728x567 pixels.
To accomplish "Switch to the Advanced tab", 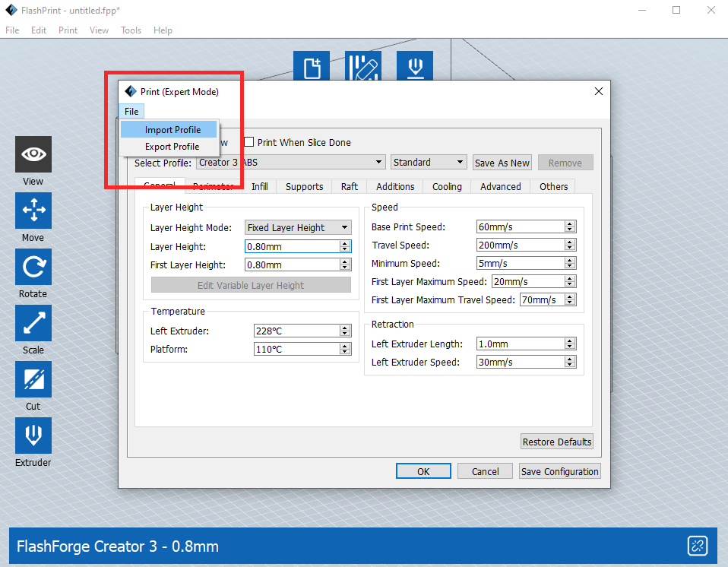I will [x=501, y=187].
